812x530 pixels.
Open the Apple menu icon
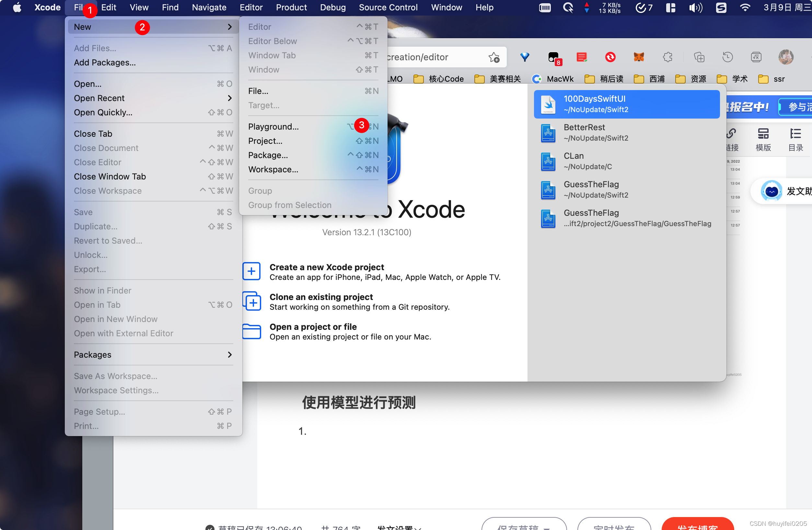(17, 7)
